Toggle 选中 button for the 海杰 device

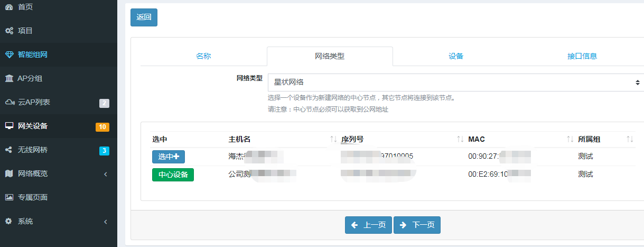(169, 157)
